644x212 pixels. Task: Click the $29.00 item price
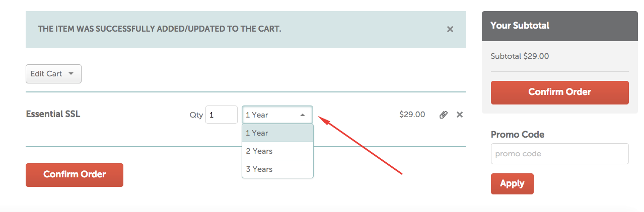412,115
